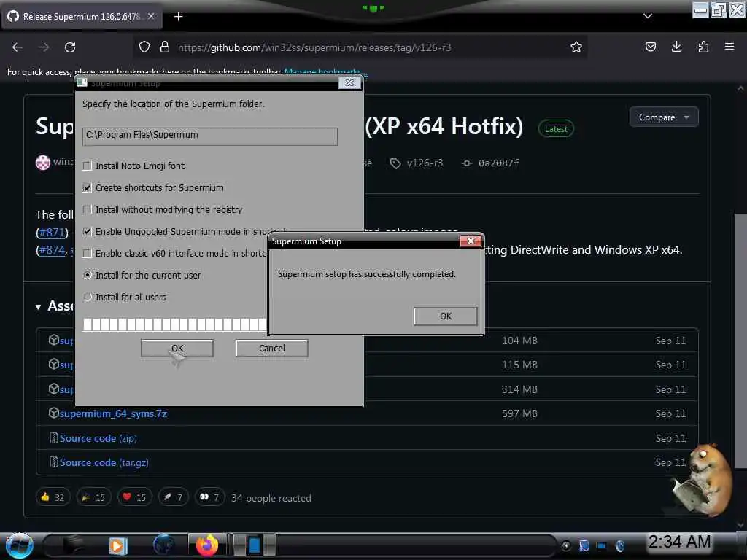This screenshot has width=747, height=560.
Task: Click Cancel in the Supermium installer window
Action: (x=271, y=348)
